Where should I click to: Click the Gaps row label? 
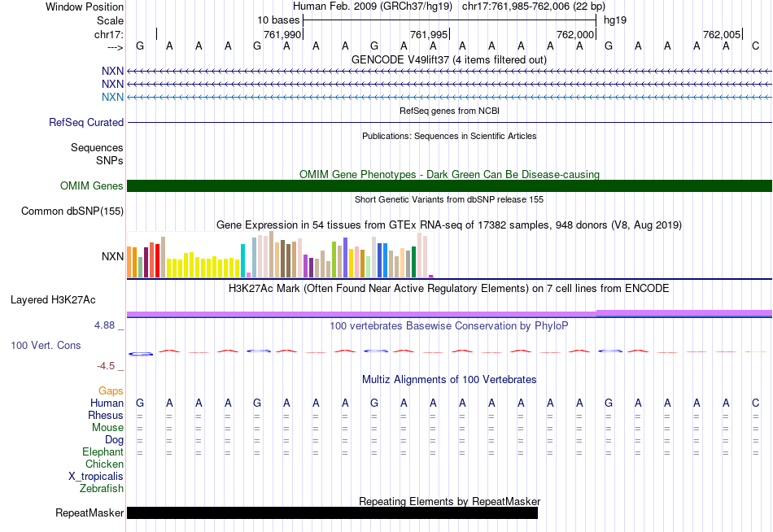[x=111, y=391]
